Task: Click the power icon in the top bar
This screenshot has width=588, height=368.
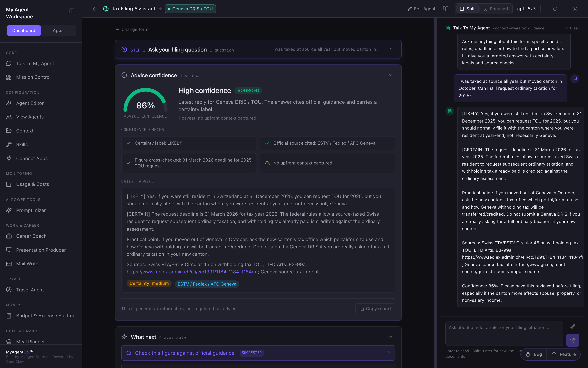Action: pyautogui.click(x=555, y=9)
